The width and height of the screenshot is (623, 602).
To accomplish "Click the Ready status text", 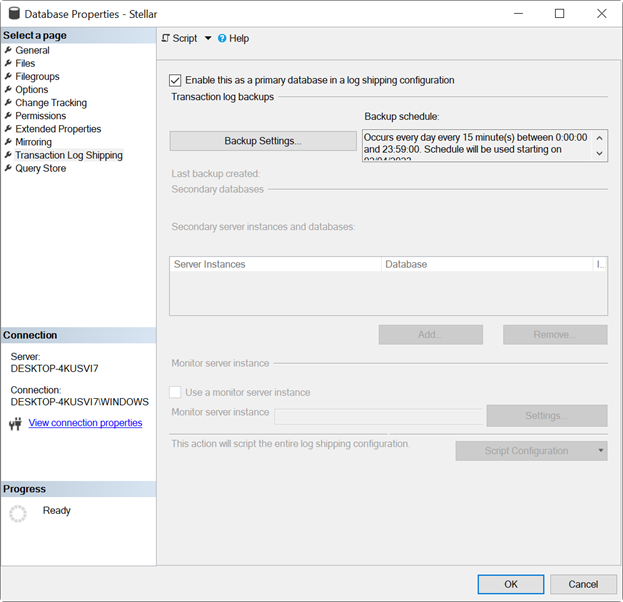I will (57, 511).
